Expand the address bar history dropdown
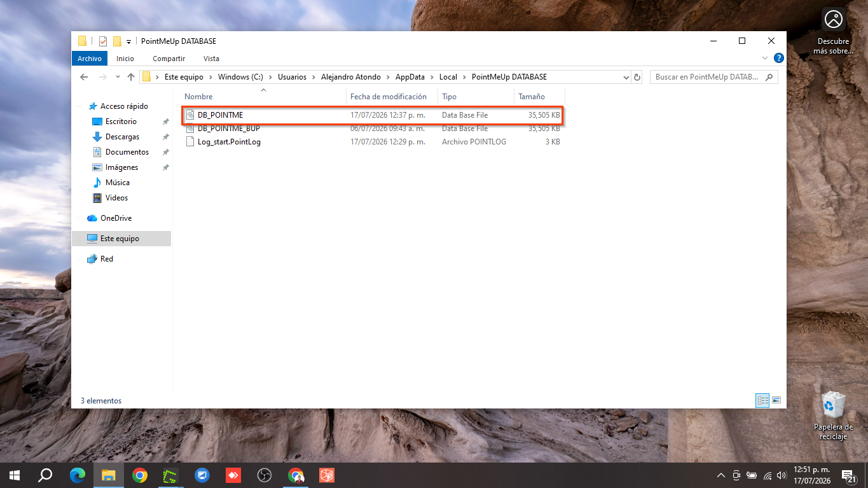This screenshot has height=488, width=868. pos(626,77)
